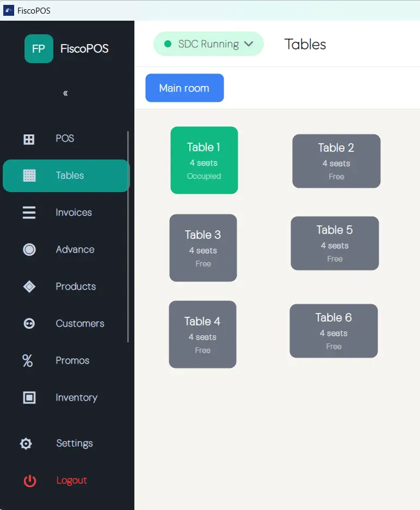Image resolution: width=420 pixels, height=510 pixels.
Task: Open the SDC Running status dropdown
Action: 208,44
